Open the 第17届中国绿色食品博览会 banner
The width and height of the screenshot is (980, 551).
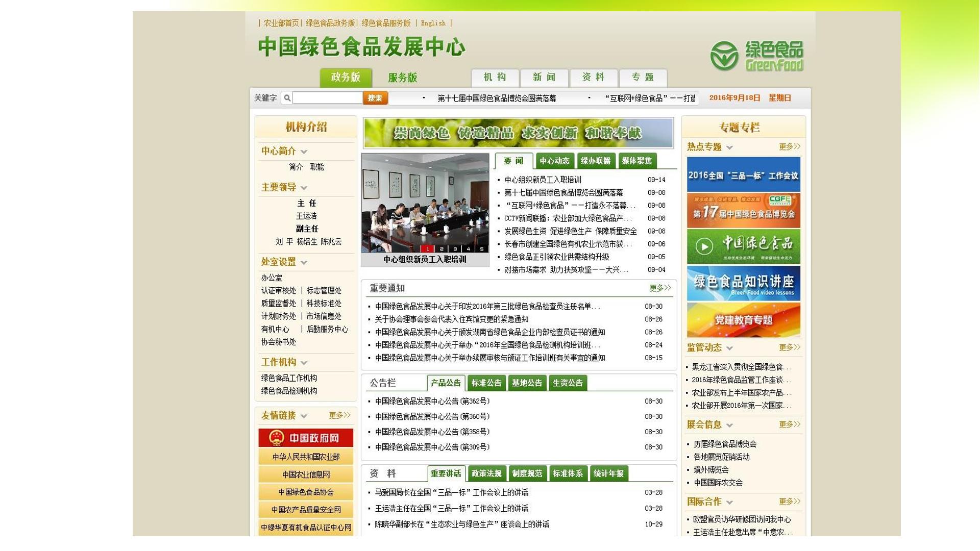click(x=744, y=211)
